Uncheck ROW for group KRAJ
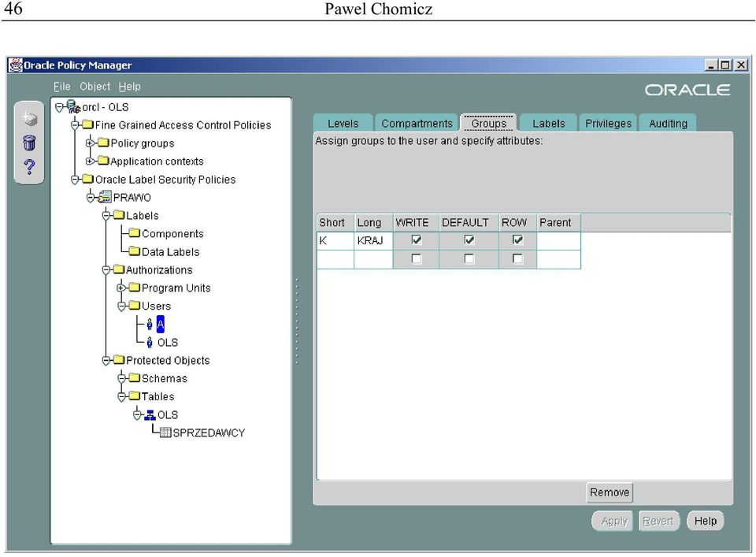 click(x=517, y=240)
